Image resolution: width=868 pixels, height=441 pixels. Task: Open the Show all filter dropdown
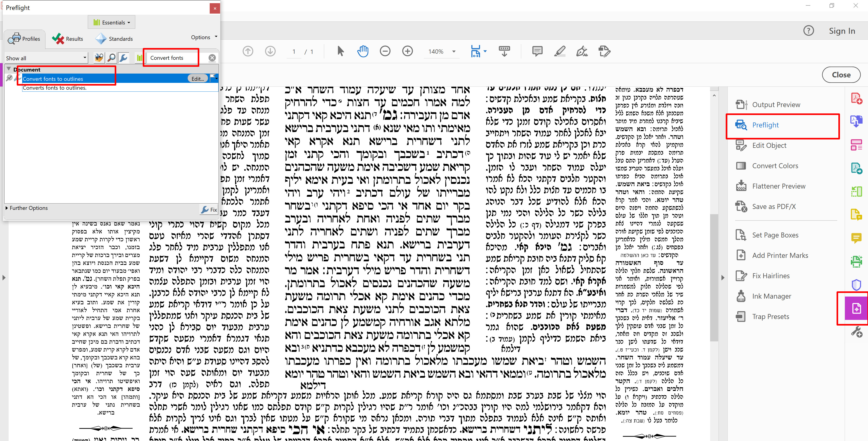[x=46, y=58]
